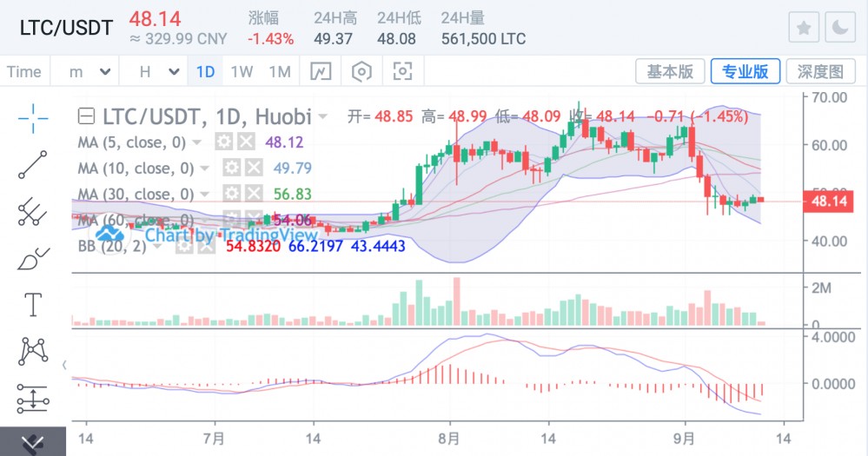Click the BB upper value 66.2197

click(315, 246)
